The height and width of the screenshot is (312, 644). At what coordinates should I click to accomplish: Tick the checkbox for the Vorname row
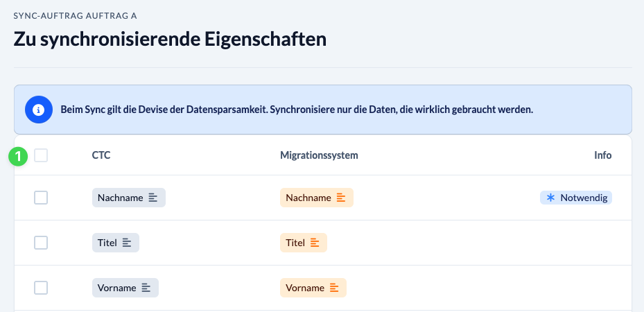point(41,288)
